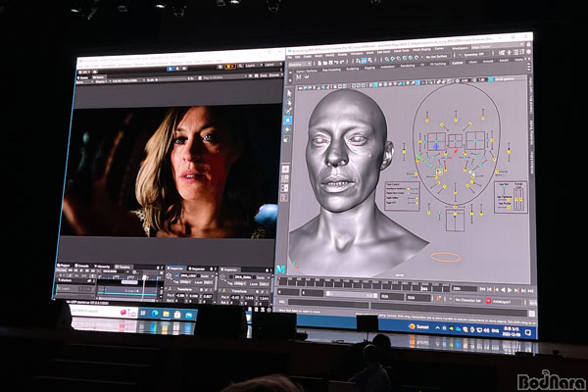Click the Maya MEL command line field
The image size is (588, 392).
328,303
